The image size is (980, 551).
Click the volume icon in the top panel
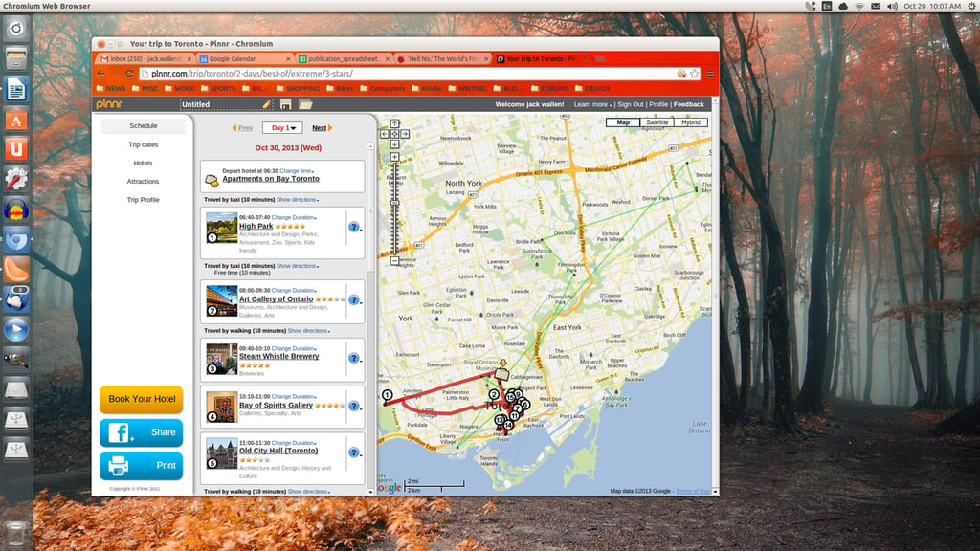[x=892, y=7]
